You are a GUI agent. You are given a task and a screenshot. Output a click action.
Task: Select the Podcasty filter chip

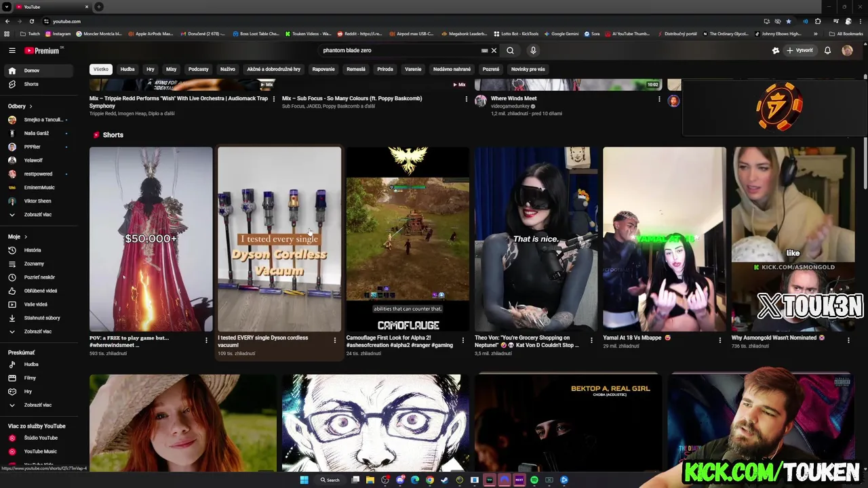coord(198,69)
